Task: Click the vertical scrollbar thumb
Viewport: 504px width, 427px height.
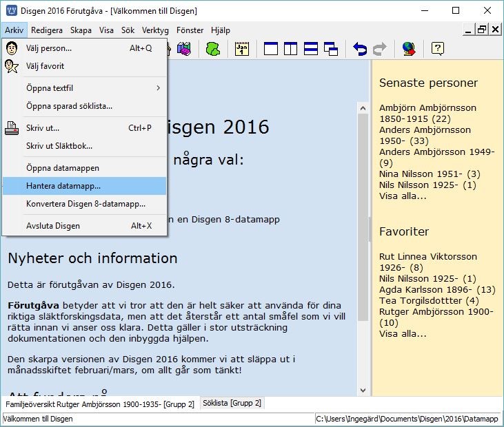Action: (x=363, y=217)
